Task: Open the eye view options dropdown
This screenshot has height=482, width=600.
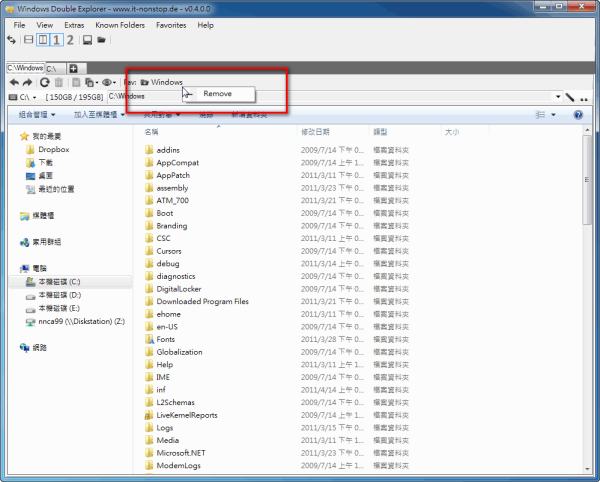Action: tap(109, 82)
